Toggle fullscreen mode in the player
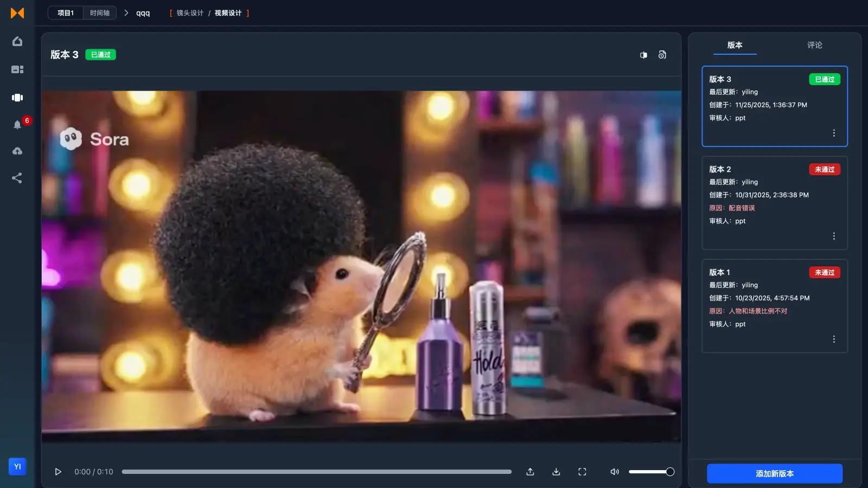Screen dimensions: 868x488 pos(582,472)
